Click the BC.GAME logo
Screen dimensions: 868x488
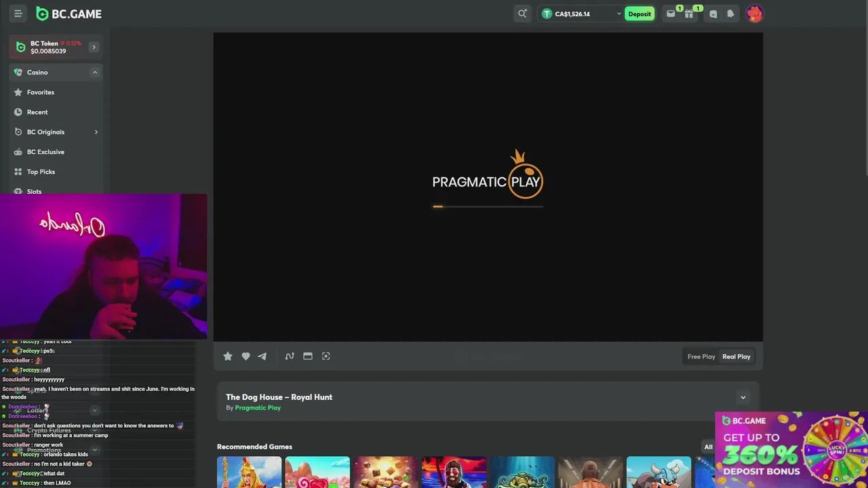click(x=68, y=14)
